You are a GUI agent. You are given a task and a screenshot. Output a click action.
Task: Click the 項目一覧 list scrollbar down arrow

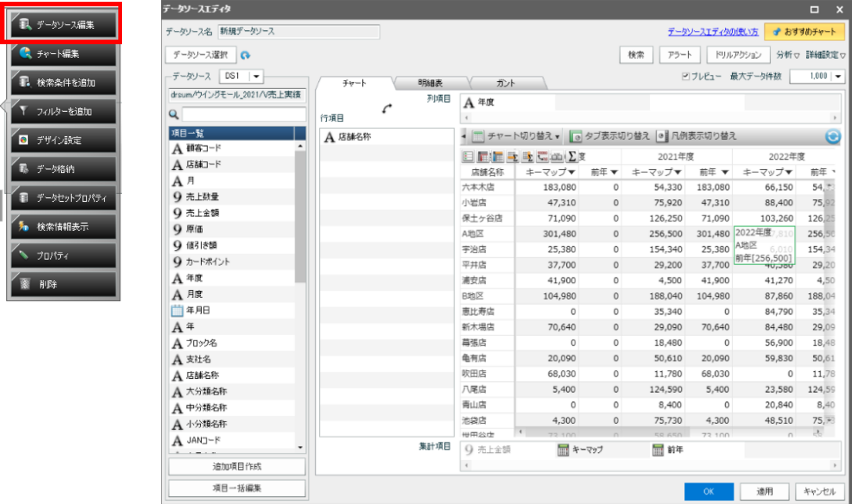(x=300, y=448)
